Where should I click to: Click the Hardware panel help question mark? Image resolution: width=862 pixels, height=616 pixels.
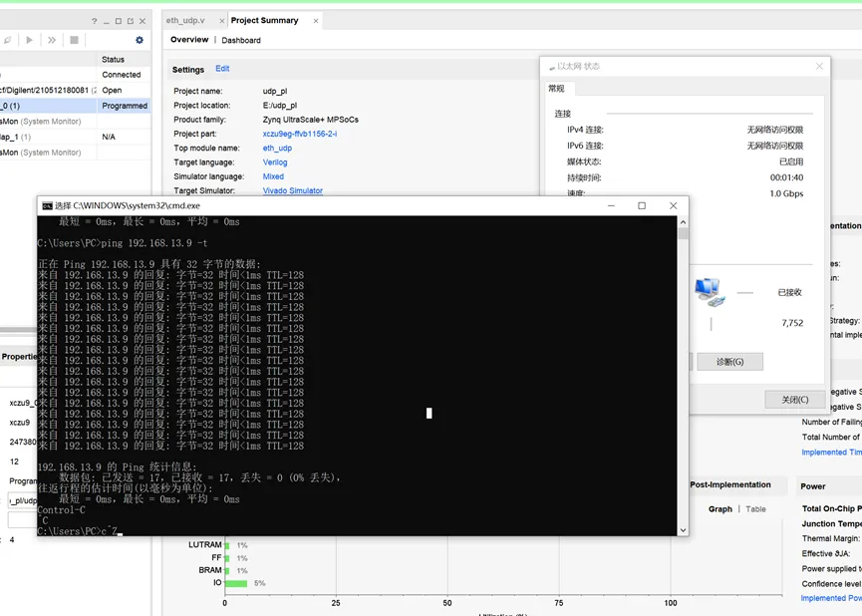click(94, 21)
